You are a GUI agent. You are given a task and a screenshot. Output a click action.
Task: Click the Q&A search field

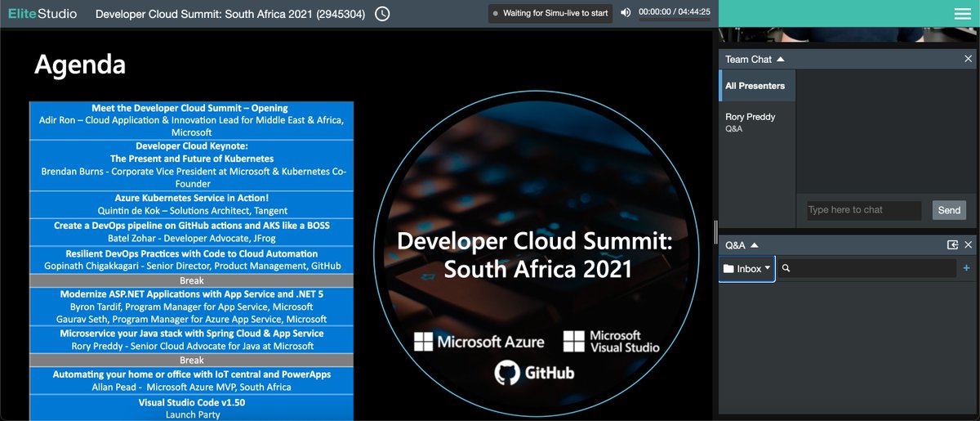[x=866, y=268]
